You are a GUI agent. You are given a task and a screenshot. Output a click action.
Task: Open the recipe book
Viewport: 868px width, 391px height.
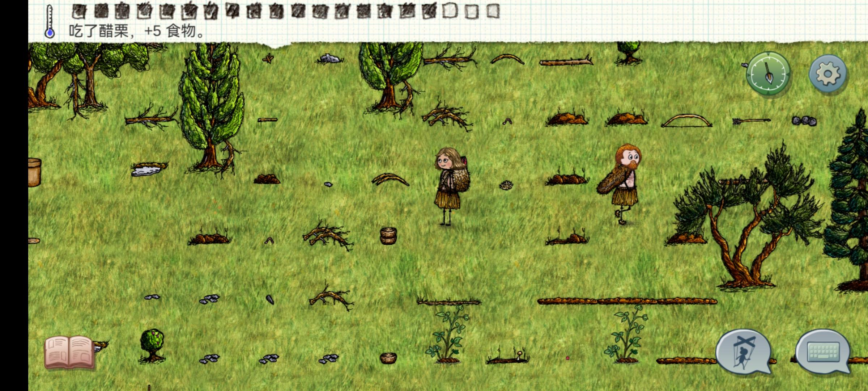click(69, 352)
